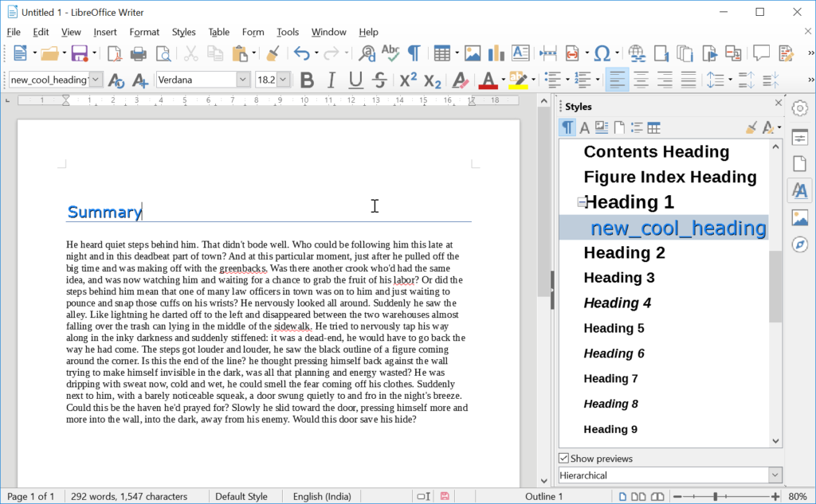This screenshot has width=816, height=504.
Task: Uncheck the Show previews checkbox
Action: [x=563, y=459]
